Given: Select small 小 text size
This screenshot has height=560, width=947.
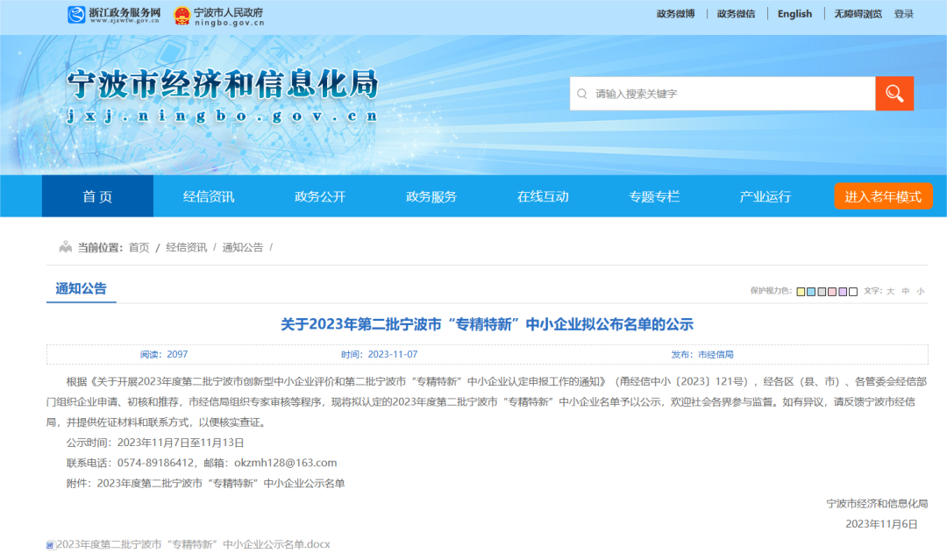Looking at the screenshot, I should point(921,290).
